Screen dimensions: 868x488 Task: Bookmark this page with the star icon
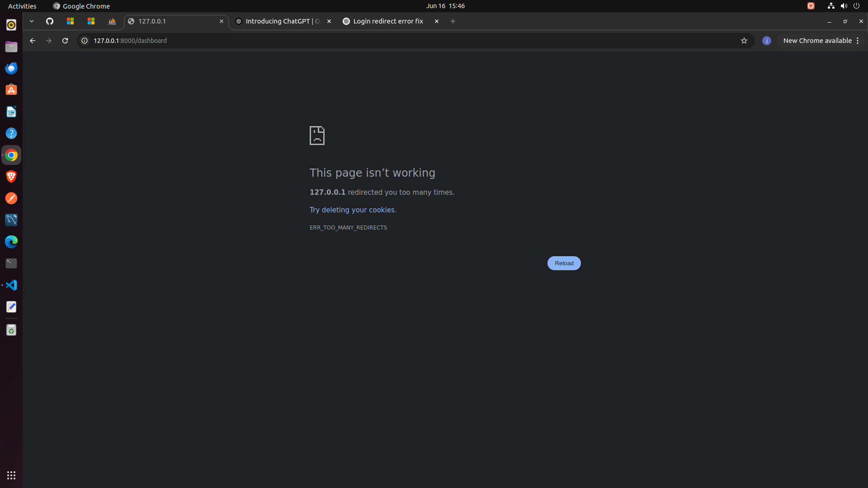(x=744, y=41)
